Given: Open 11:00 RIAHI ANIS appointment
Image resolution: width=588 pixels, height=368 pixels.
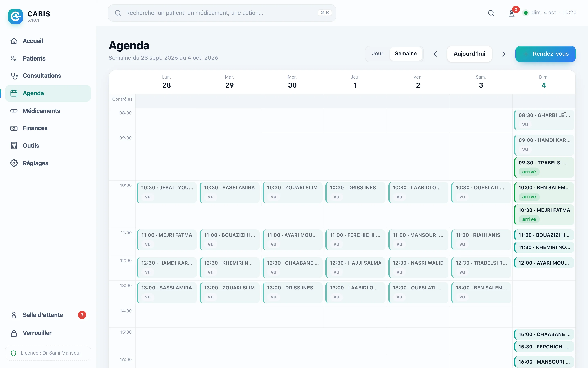Looking at the screenshot, I should point(481,240).
